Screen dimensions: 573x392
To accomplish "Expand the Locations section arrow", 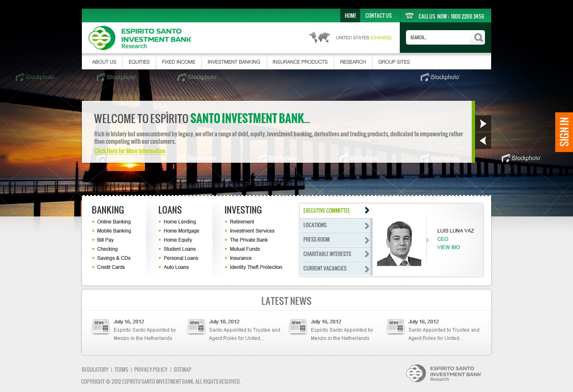I will 367,226.
